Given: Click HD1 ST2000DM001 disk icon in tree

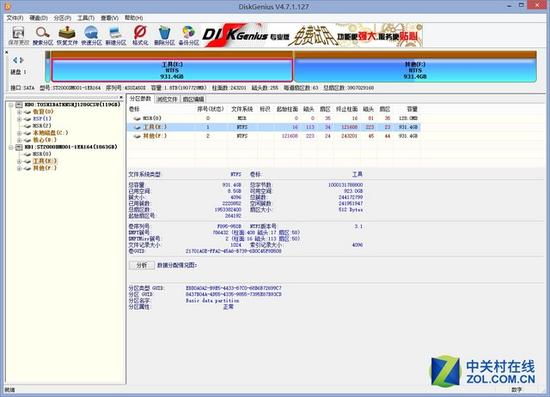Looking at the screenshot, I should 19,147.
